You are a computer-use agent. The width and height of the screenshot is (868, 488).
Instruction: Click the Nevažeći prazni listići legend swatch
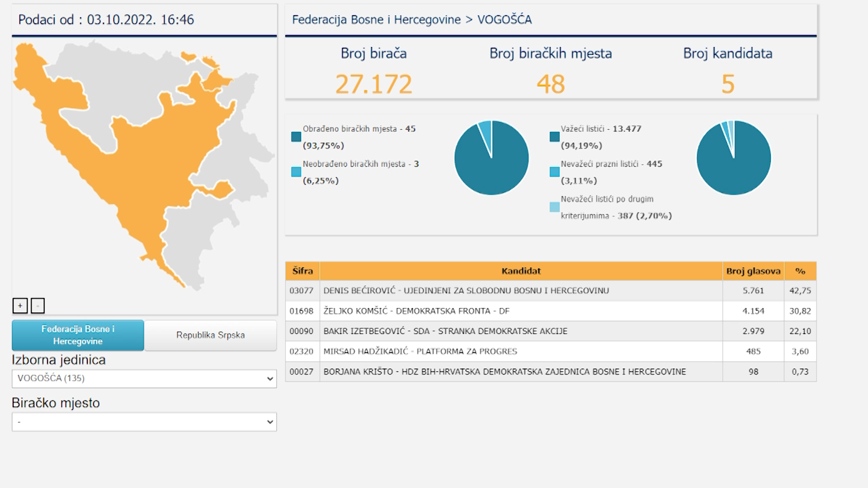tap(554, 172)
